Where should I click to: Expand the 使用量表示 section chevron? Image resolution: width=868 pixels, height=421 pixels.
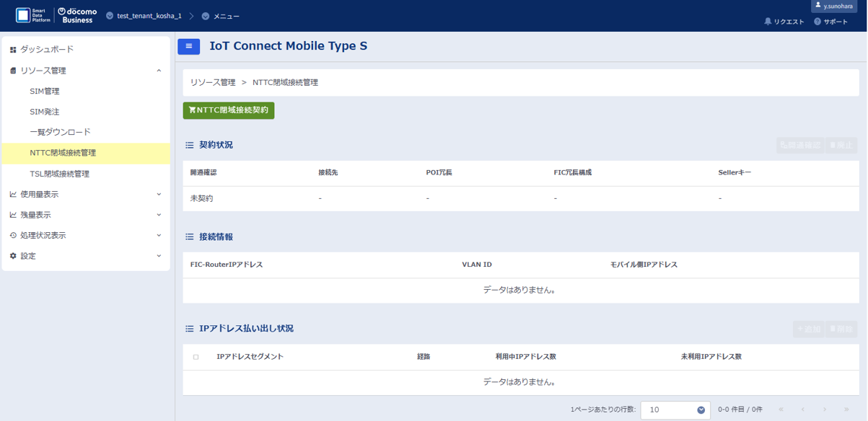point(159,195)
